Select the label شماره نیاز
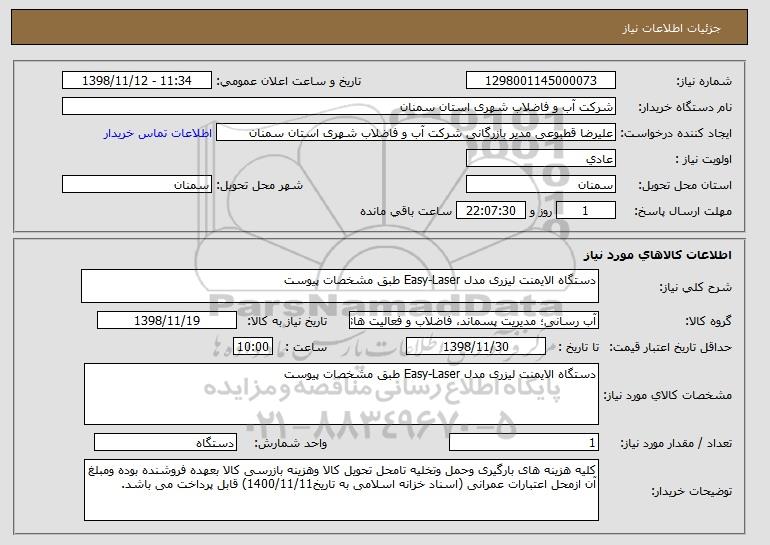Viewport: 770px width, 545px height. click(704, 81)
